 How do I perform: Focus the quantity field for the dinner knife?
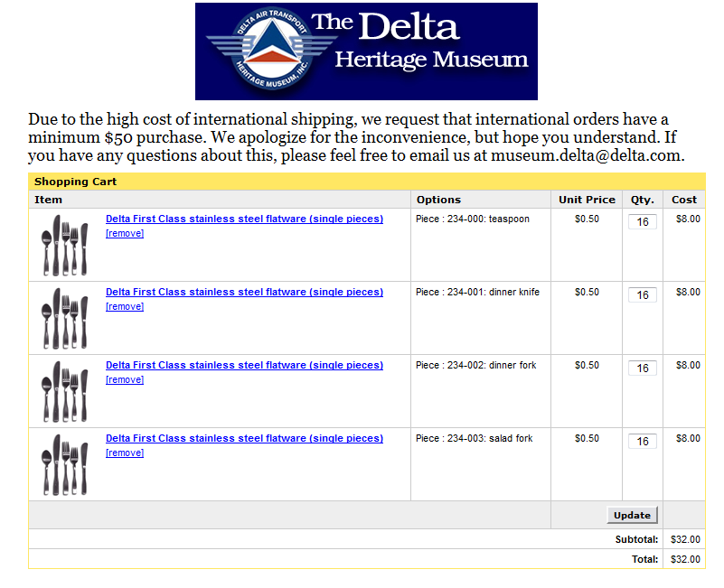click(x=643, y=295)
